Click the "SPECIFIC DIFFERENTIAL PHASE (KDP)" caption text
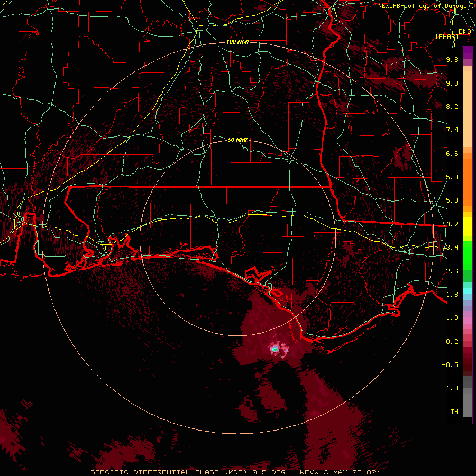 169,472
